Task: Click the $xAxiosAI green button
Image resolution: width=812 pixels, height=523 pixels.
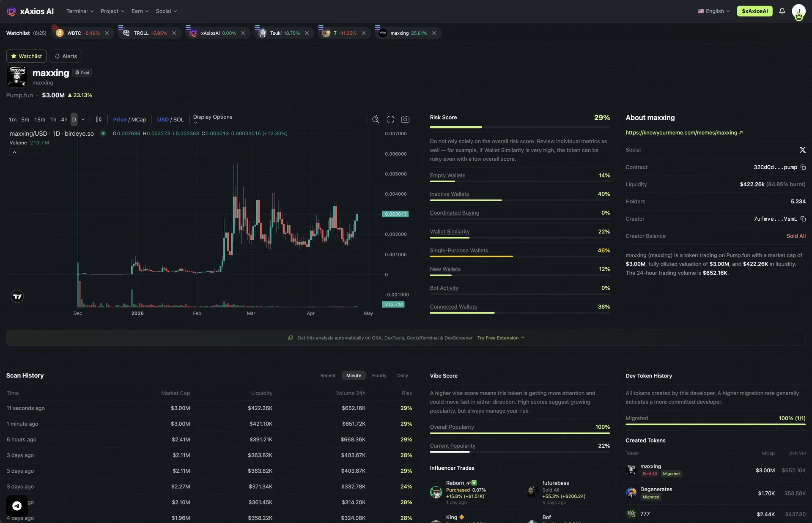Action: click(x=754, y=11)
